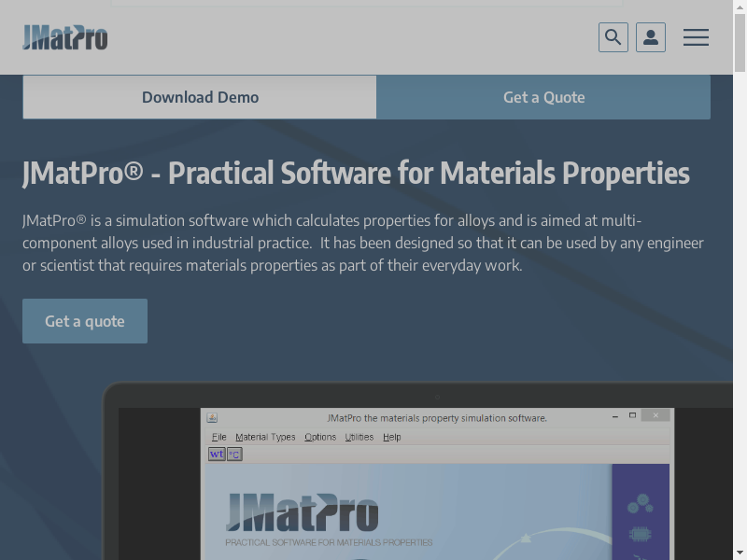Click the Download Demo button
The width and height of the screenshot is (747, 560).
(x=200, y=97)
